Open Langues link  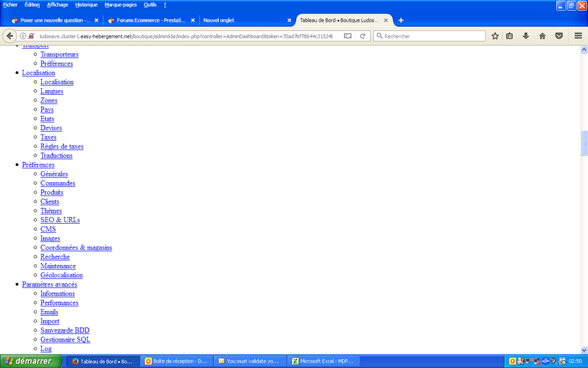(x=52, y=91)
